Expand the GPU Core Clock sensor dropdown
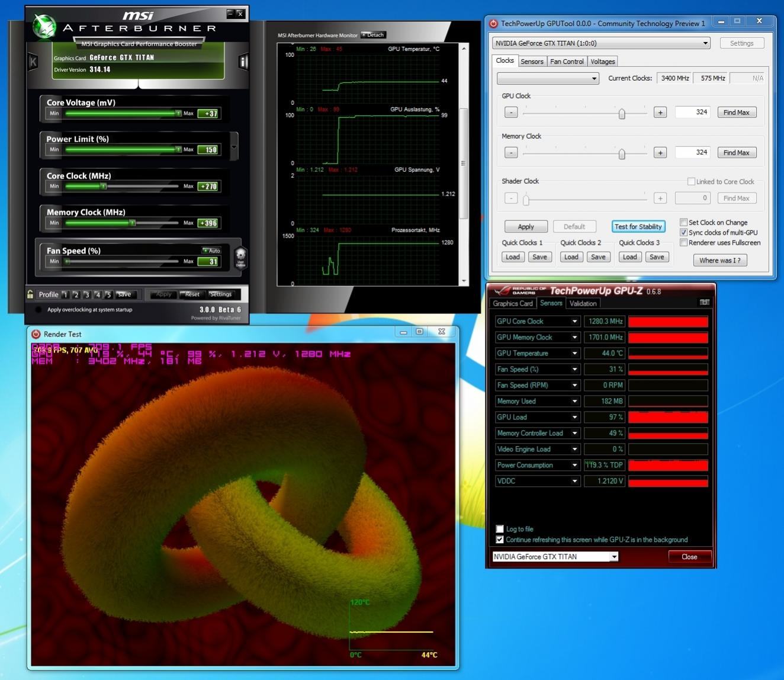This screenshot has height=680, width=784. point(574,321)
